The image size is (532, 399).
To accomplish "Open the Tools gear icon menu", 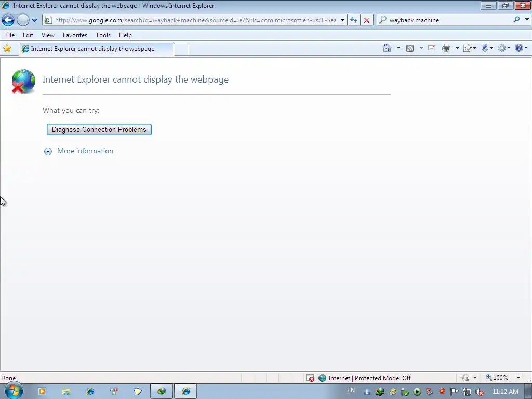I will click(x=504, y=48).
